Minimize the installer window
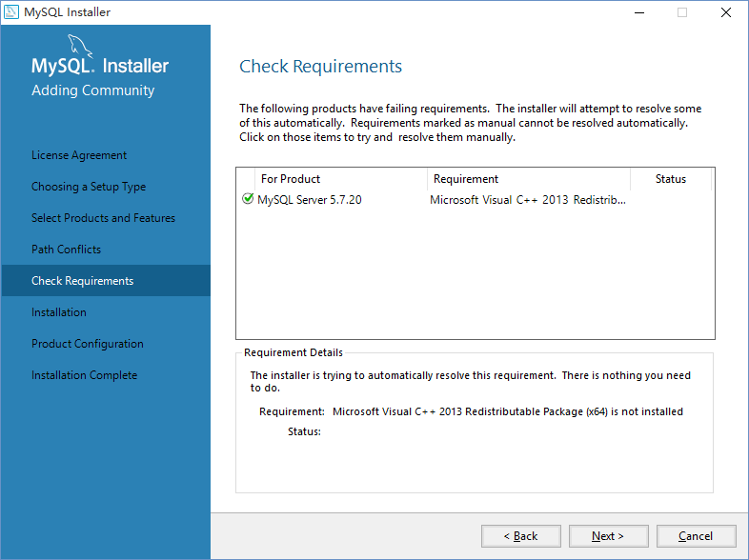749x560 pixels. pos(638,12)
